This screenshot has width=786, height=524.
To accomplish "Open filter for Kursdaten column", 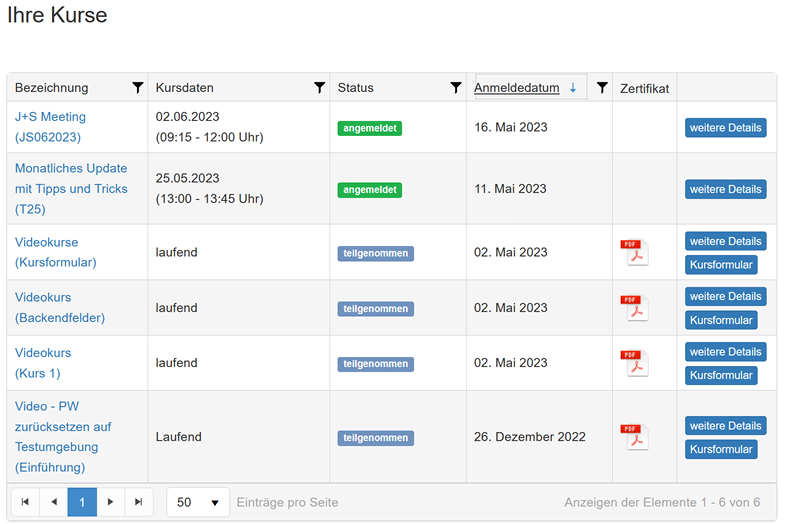I will click(x=319, y=88).
